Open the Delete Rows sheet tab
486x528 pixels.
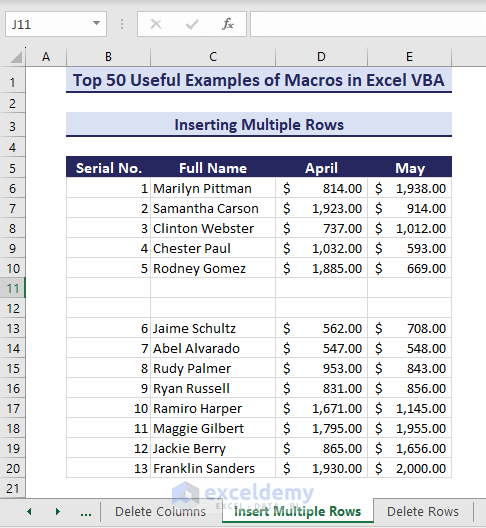tap(423, 512)
